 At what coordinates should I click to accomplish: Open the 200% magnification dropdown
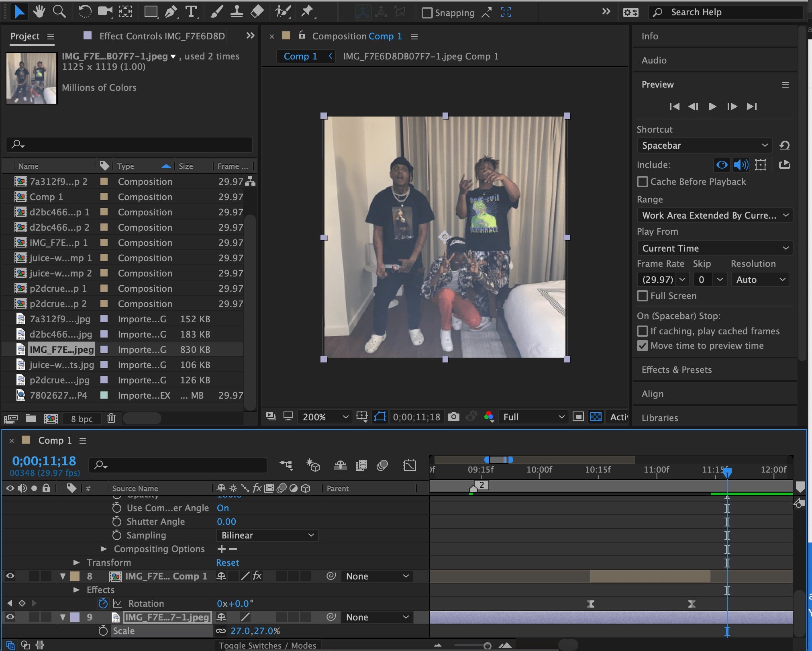[x=324, y=417]
